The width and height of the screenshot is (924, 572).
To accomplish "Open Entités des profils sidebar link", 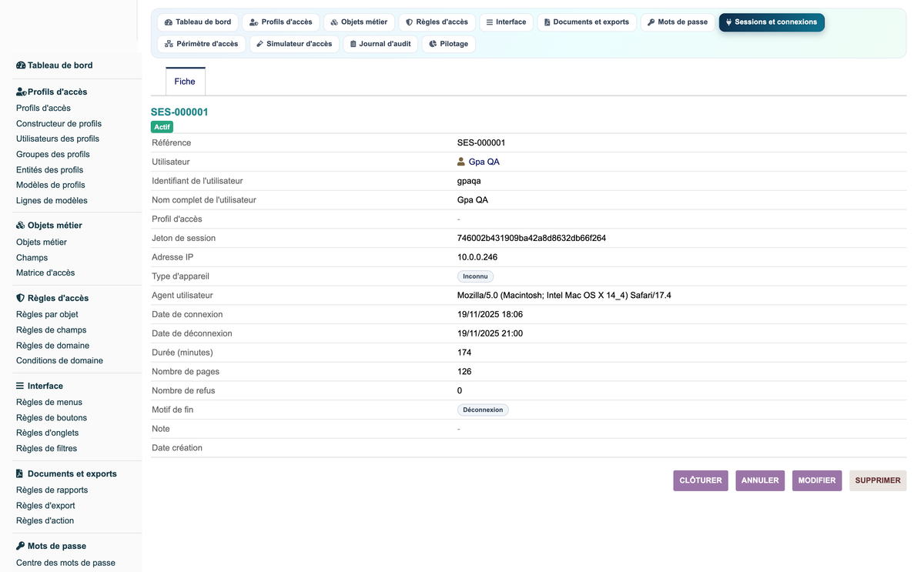I will [49, 169].
